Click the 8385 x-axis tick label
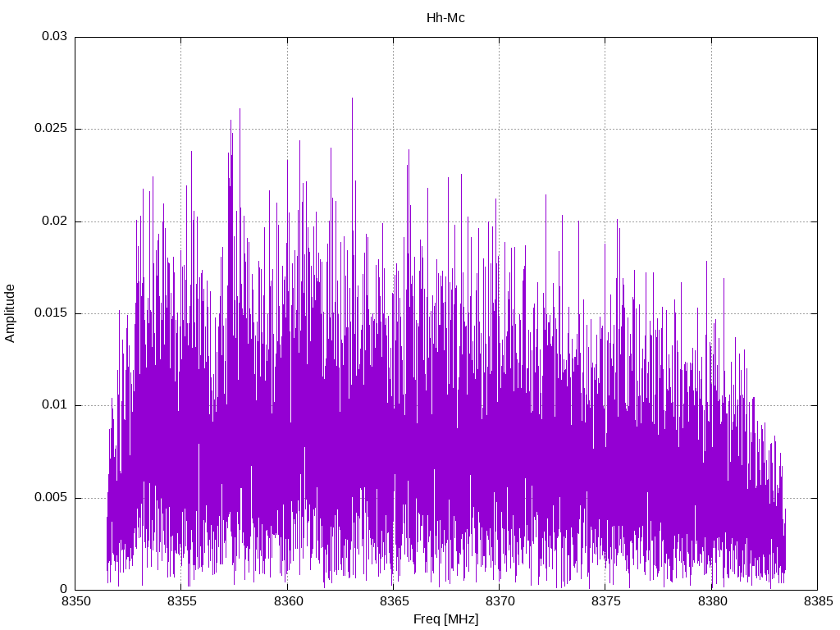 [x=818, y=601]
